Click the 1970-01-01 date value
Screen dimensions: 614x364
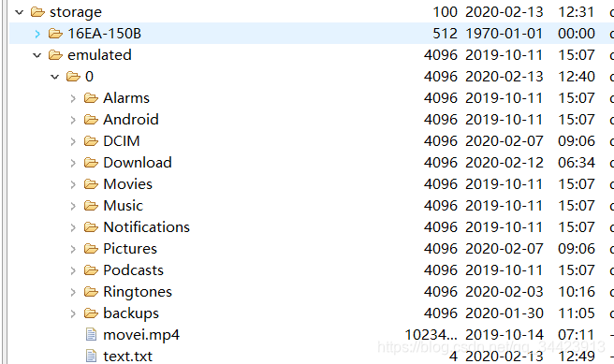tap(504, 34)
